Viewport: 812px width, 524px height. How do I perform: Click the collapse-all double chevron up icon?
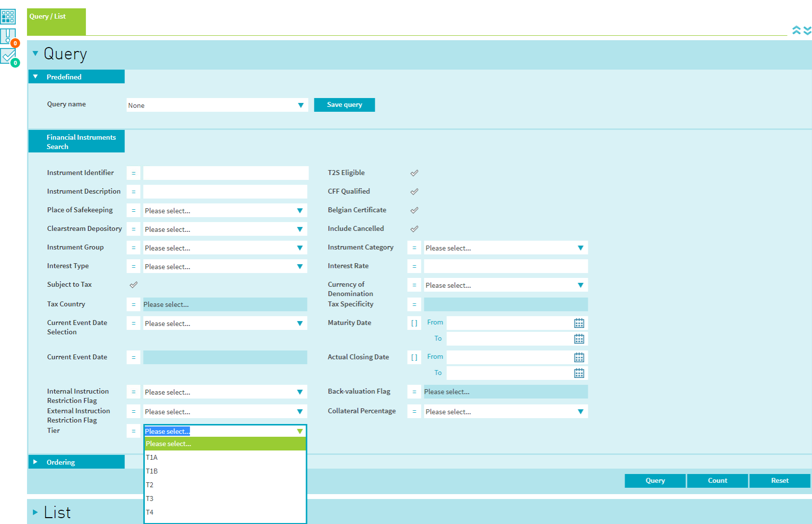(796, 30)
